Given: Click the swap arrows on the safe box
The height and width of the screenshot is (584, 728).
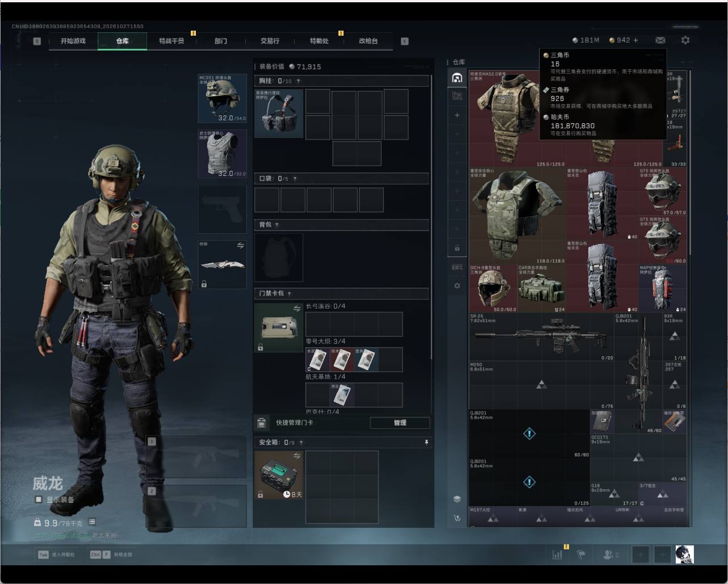Looking at the screenshot, I should coord(297,456).
